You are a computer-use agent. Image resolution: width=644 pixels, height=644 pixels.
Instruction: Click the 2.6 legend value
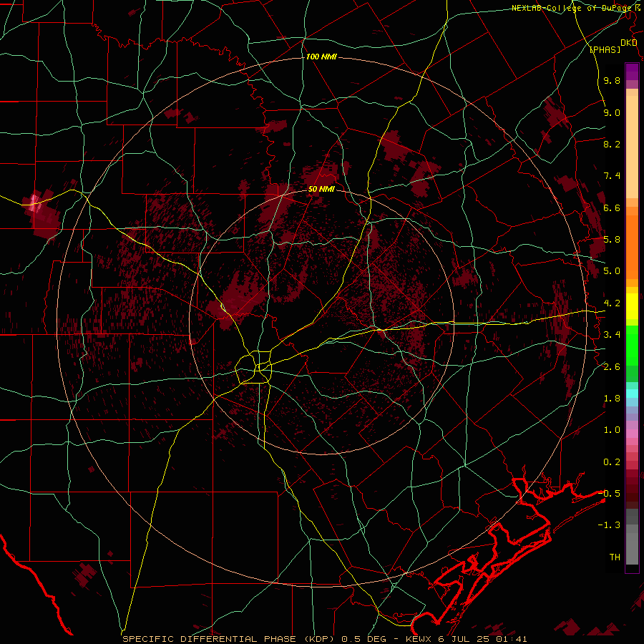coord(612,367)
